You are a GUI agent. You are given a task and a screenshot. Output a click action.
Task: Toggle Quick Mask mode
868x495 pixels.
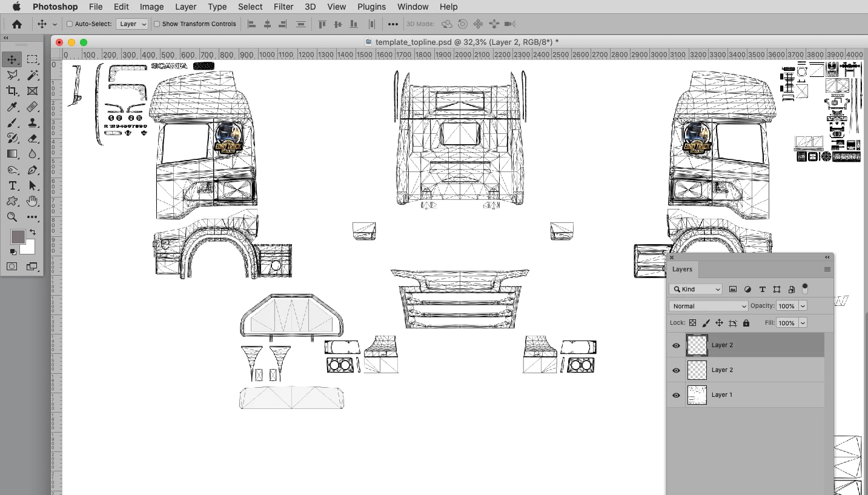click(x=12, y=266)
